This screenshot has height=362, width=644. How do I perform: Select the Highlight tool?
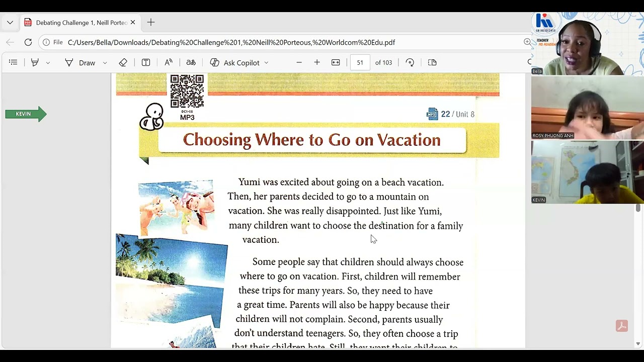(x=35, y=62)
